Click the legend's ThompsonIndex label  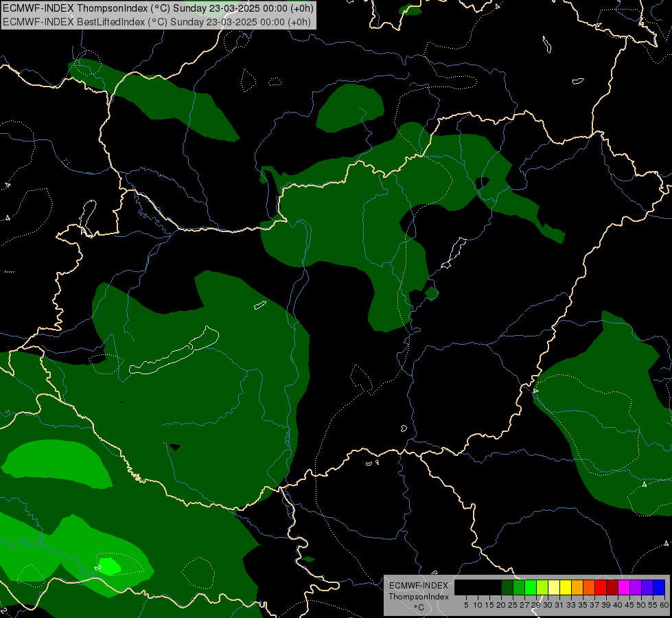(x=419, y=597)
